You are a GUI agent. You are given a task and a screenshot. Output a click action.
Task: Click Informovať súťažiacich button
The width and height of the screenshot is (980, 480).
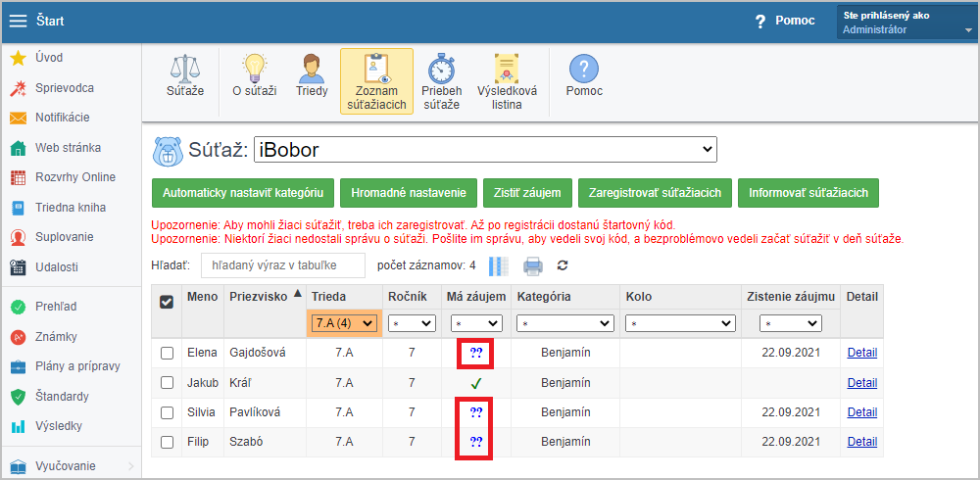click(808, 193)
